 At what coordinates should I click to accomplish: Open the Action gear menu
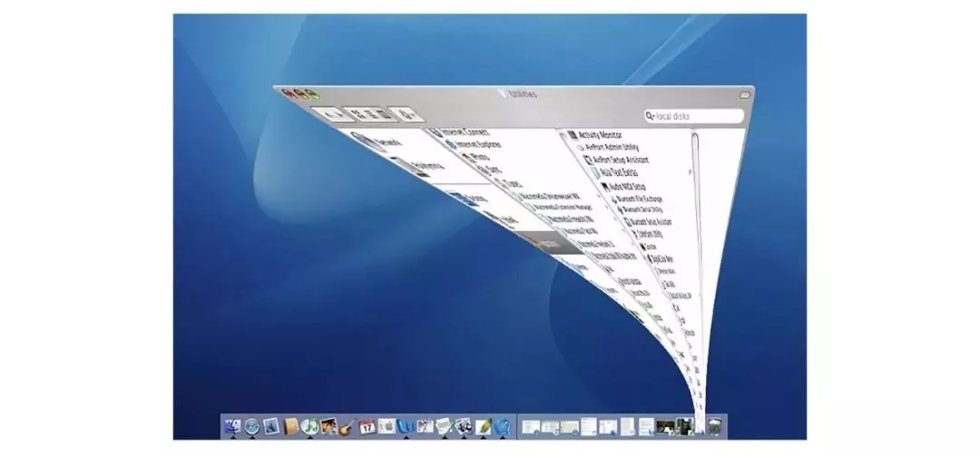[407, 114]
